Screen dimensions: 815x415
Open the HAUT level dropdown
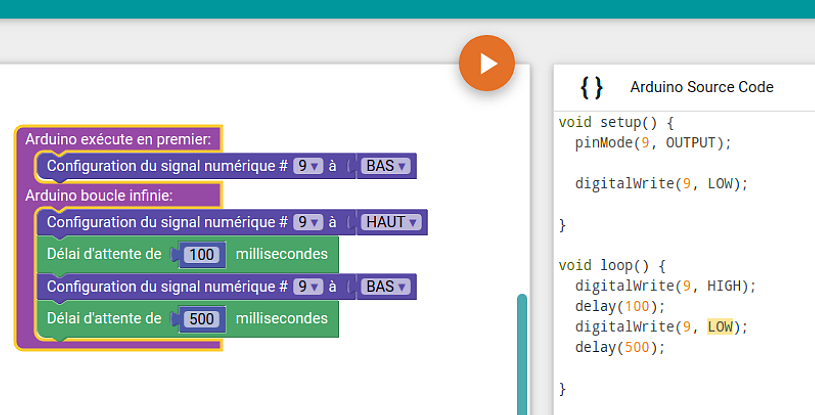pos(391,222)
